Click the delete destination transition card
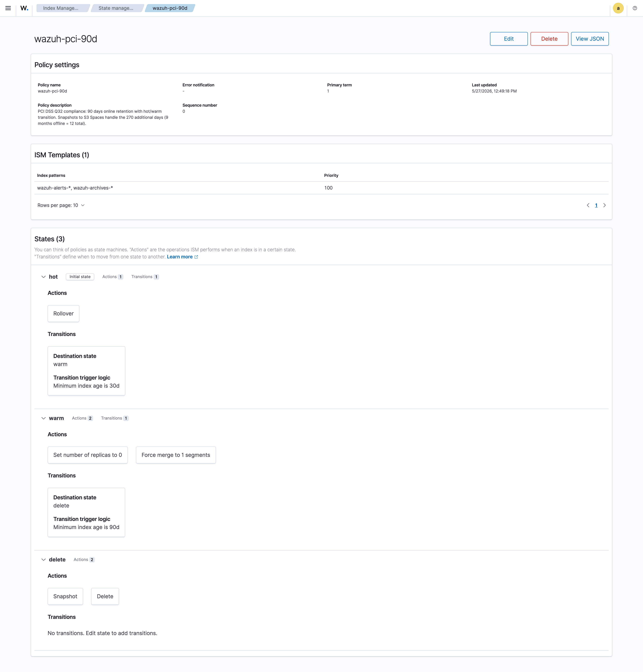This screenshot has height=672, width=643. click(x=86, y=512)
